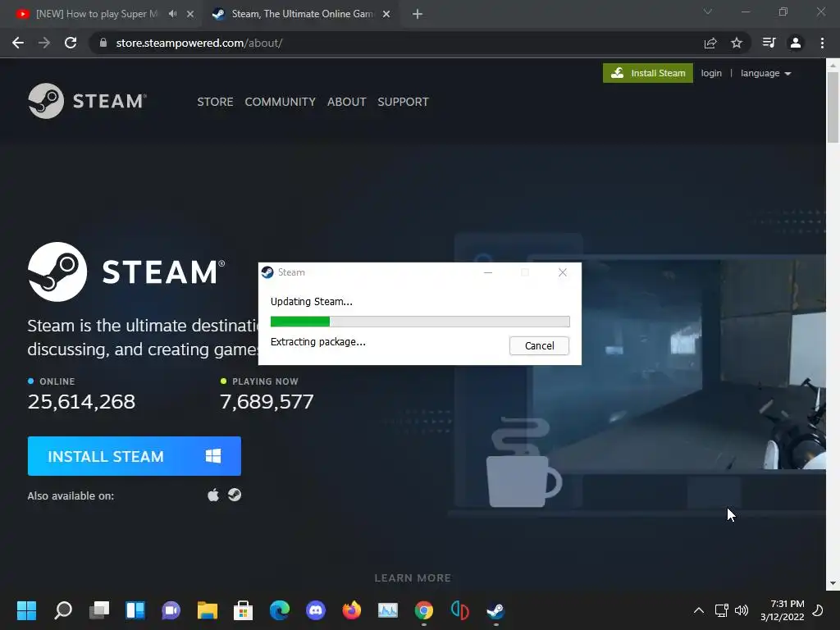
Task: Click the online count 25,614,268
Action: click(x=81, y=401)
